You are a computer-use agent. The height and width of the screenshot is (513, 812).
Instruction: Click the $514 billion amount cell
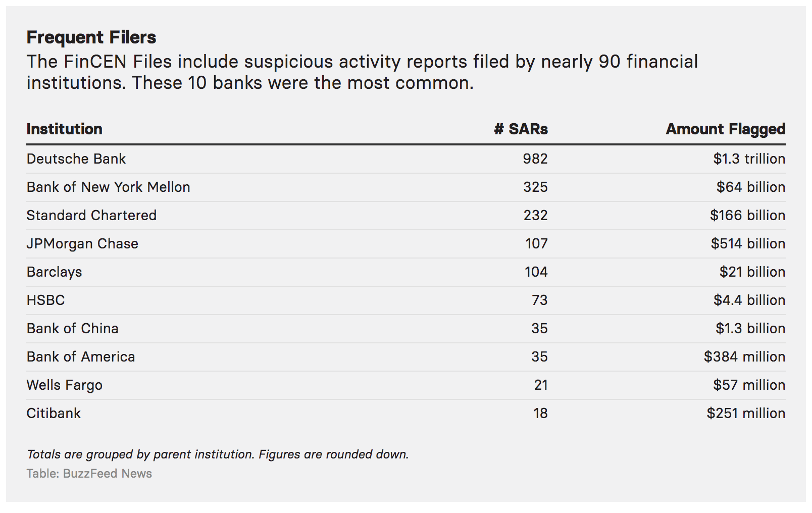coord(748,244)
